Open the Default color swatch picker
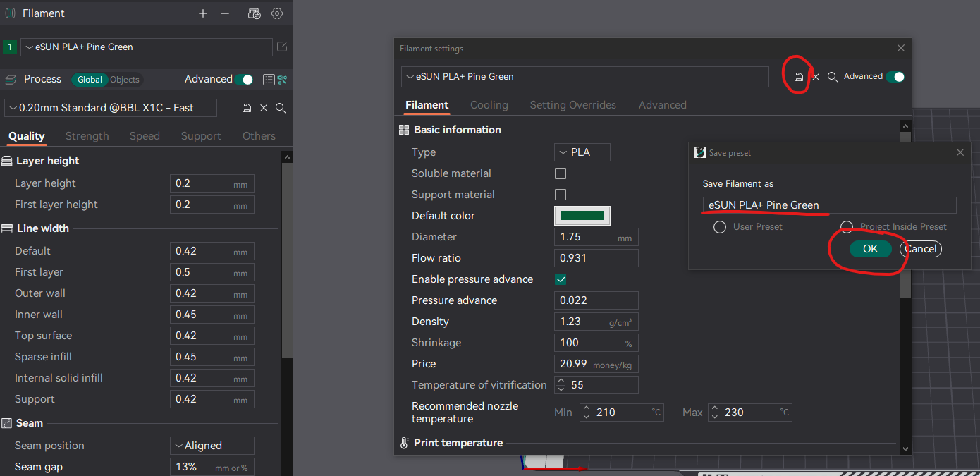Screen dimensions: 980x476 [x=582, y=216]
